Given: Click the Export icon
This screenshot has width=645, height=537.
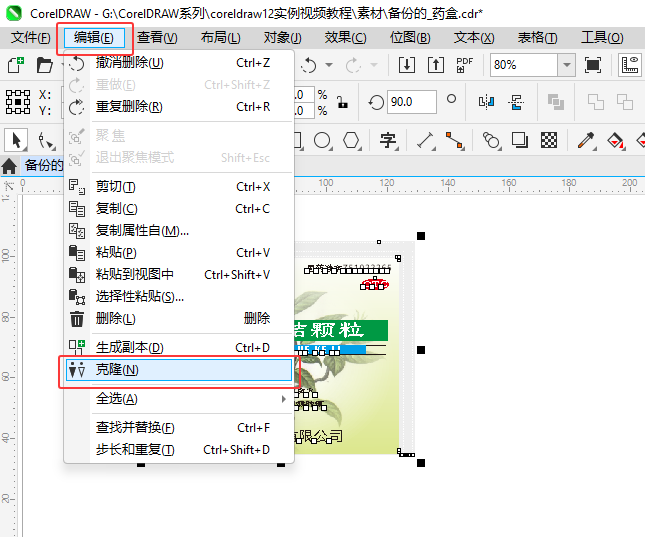Looking at the screenshot, I should 436,65.
